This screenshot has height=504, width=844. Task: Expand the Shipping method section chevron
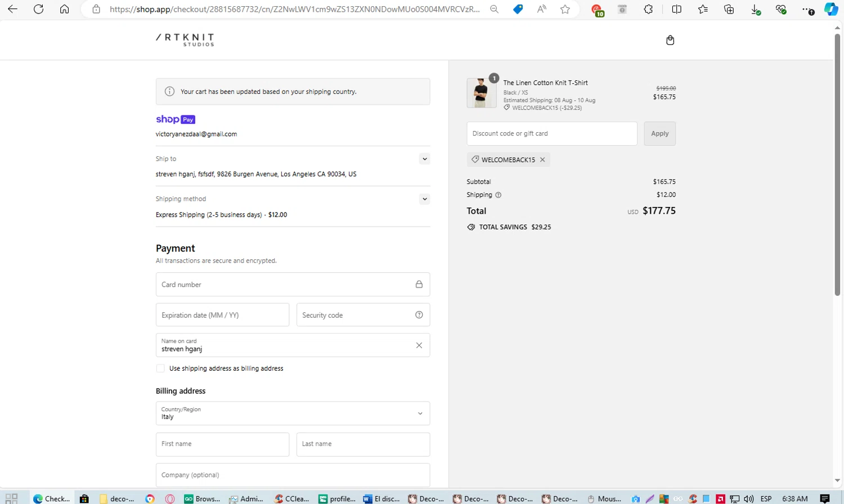tap(425, 199)
